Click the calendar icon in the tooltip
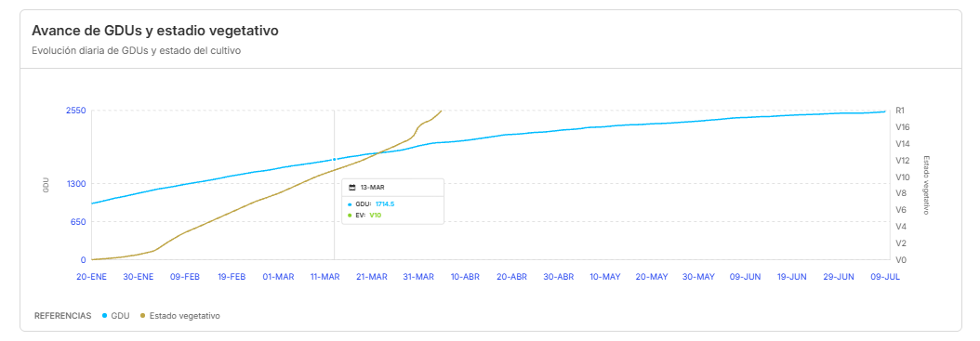 tap(351, 188)
